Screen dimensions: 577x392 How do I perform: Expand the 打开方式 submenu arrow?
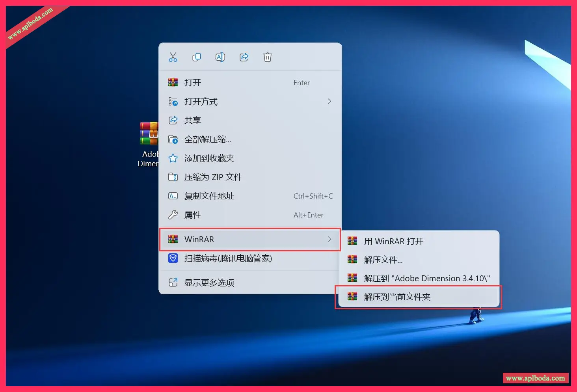(329, 102)
